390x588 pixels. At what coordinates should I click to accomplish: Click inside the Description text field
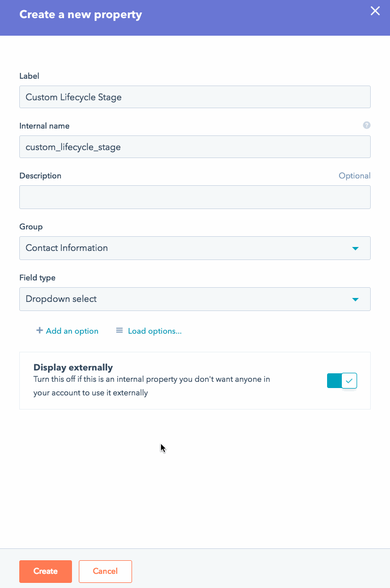pos(195,197)
